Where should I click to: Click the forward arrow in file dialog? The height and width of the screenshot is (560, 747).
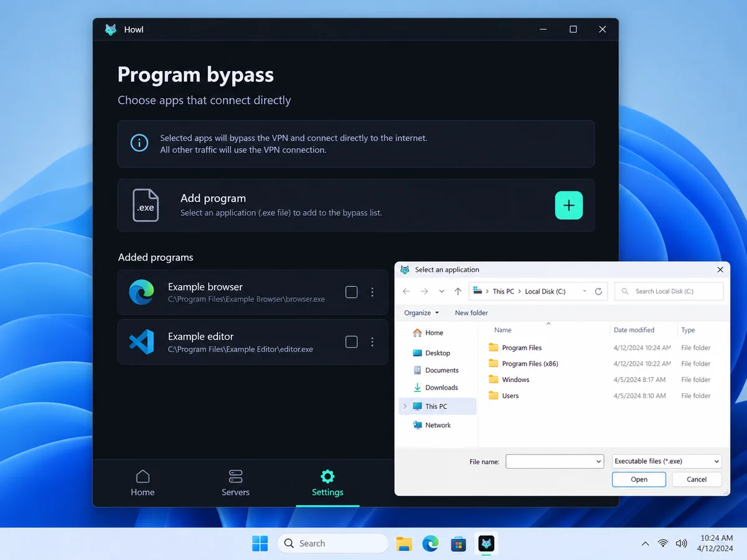(425, 291)
